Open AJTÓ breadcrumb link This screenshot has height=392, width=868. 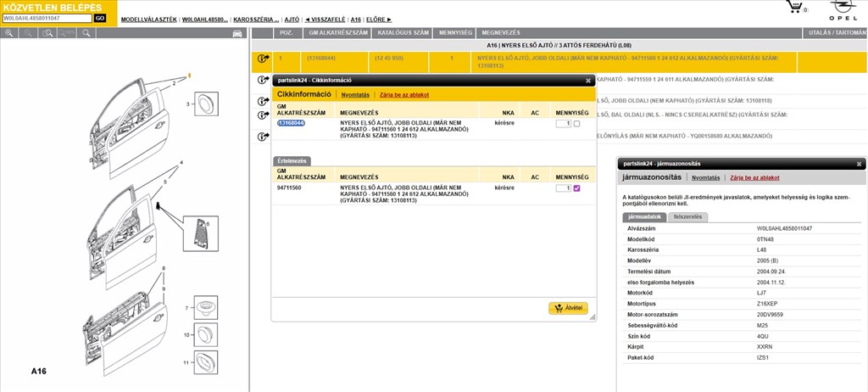pos(292,20)
